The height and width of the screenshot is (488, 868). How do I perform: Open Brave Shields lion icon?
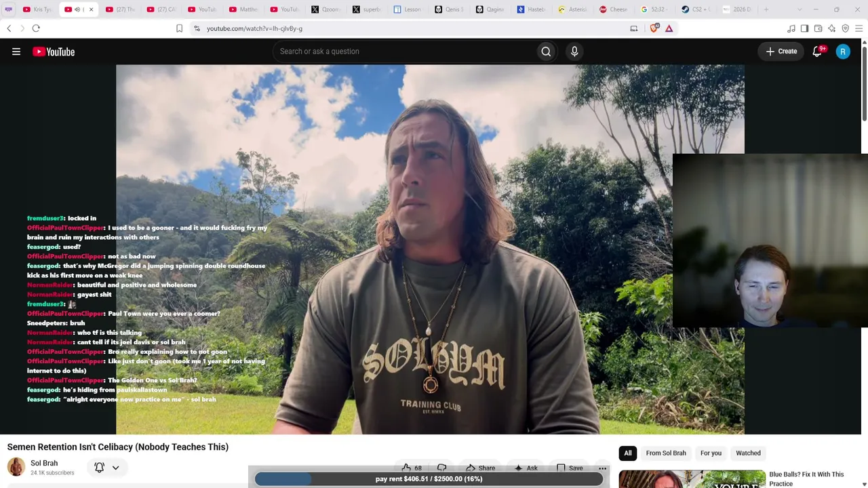click(x=654, y=28)
